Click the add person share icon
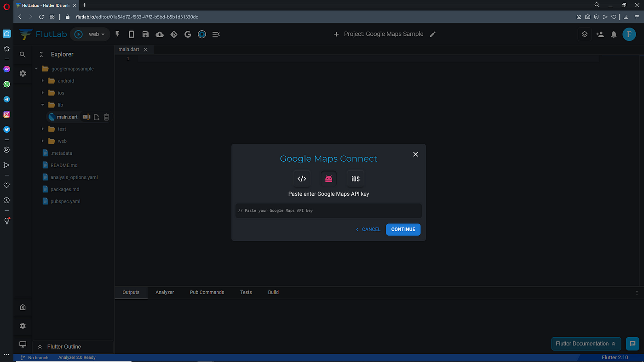The image size is (644, 362). (600, 34)
